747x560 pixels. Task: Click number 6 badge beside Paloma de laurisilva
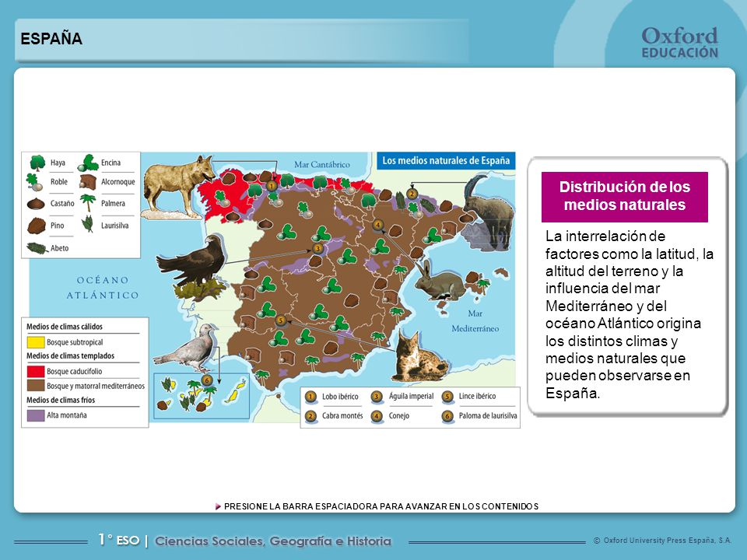[x=447, y=416]
